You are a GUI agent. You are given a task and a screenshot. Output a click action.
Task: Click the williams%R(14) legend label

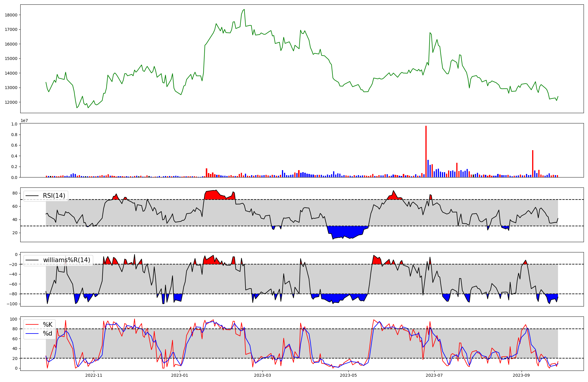[66, 260]
